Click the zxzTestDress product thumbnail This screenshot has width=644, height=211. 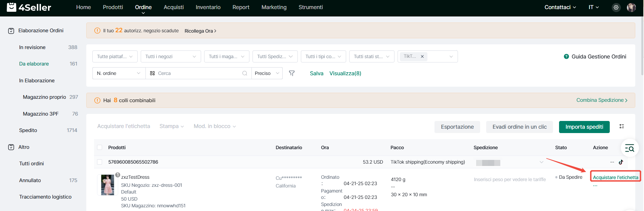[107, 185]
